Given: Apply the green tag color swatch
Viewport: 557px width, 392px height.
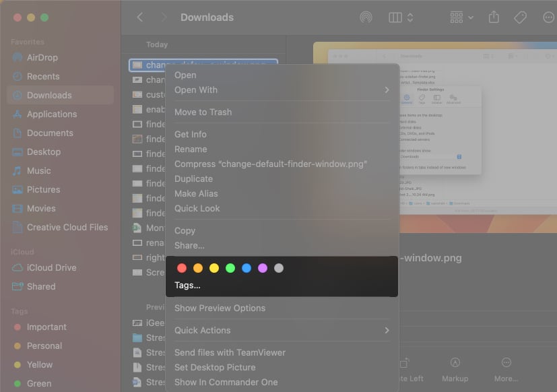Looking at the screenshot, I should [x=230, y=267].
